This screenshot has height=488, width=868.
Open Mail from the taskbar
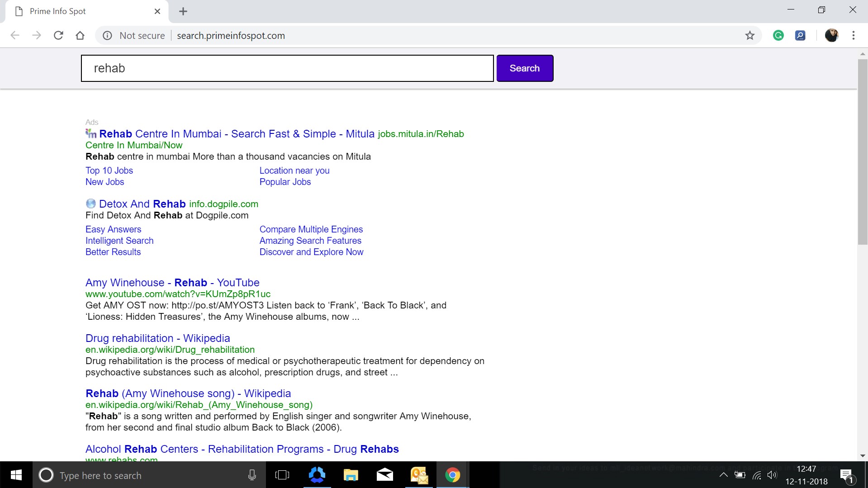click(x=385, y=475)
